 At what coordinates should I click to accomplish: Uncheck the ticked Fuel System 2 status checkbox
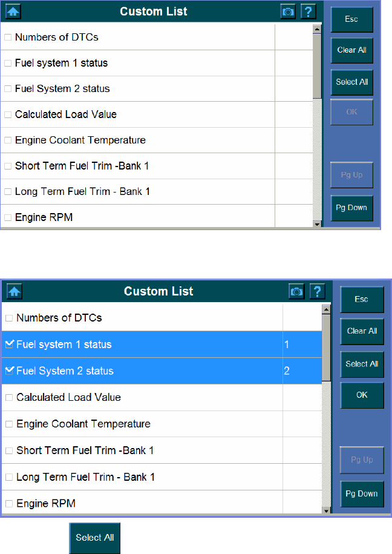pos(10,371)
